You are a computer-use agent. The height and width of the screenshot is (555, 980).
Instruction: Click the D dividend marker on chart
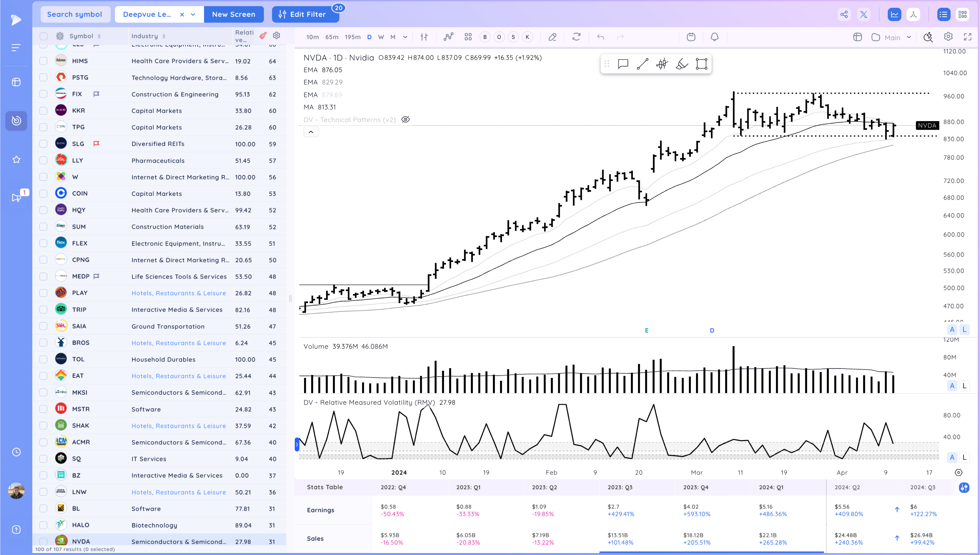(x=712, y=330)
